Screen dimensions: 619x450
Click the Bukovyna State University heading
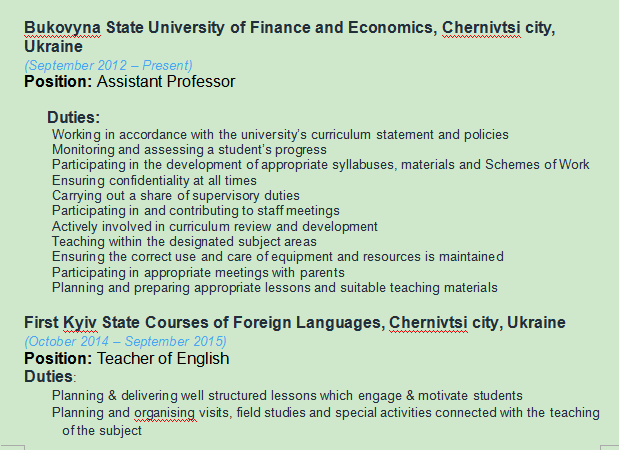[289, 29]
